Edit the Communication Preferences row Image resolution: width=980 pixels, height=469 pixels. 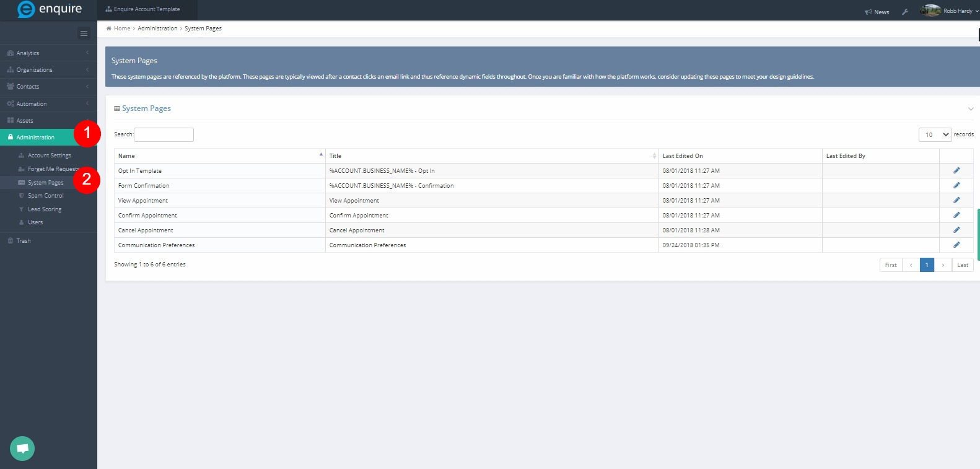[956, 245]
